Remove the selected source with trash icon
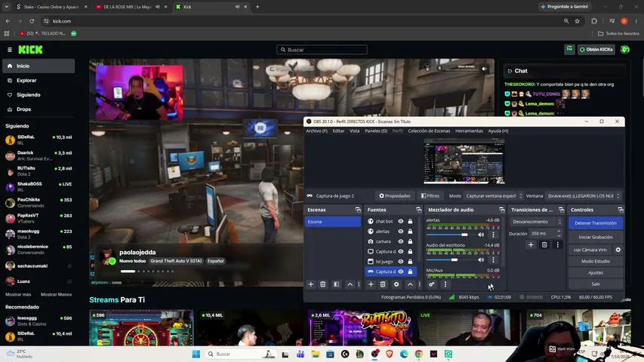 tap(383, 284)
